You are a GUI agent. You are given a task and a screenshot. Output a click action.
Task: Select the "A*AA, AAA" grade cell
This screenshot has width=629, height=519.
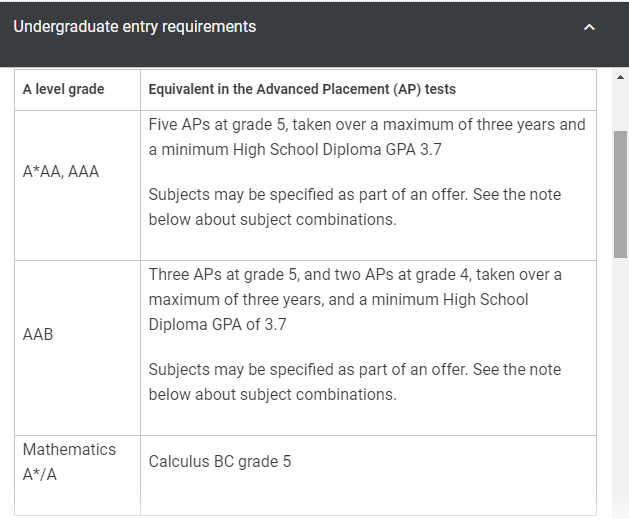coord(61,171)
